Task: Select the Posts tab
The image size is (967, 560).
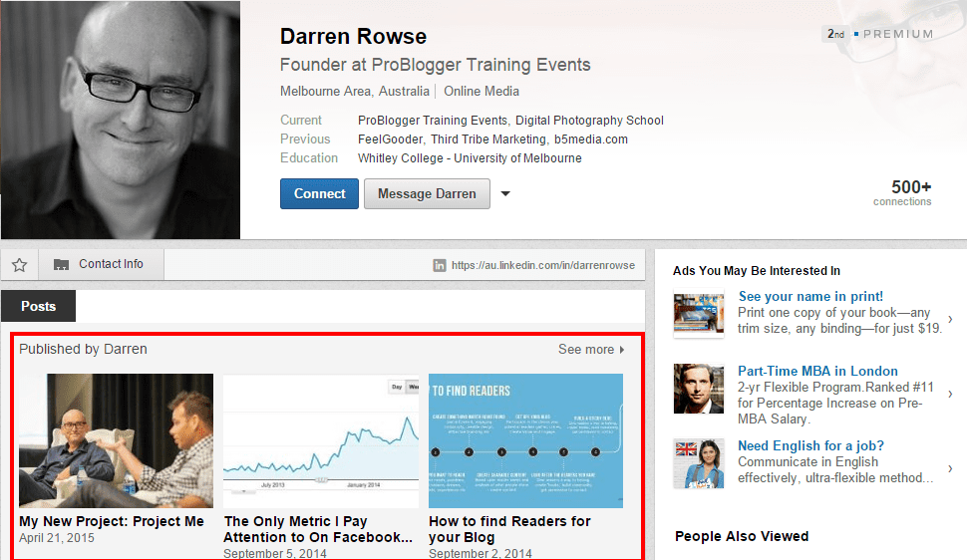Action: pyautogui.click(x=38, y=306)
